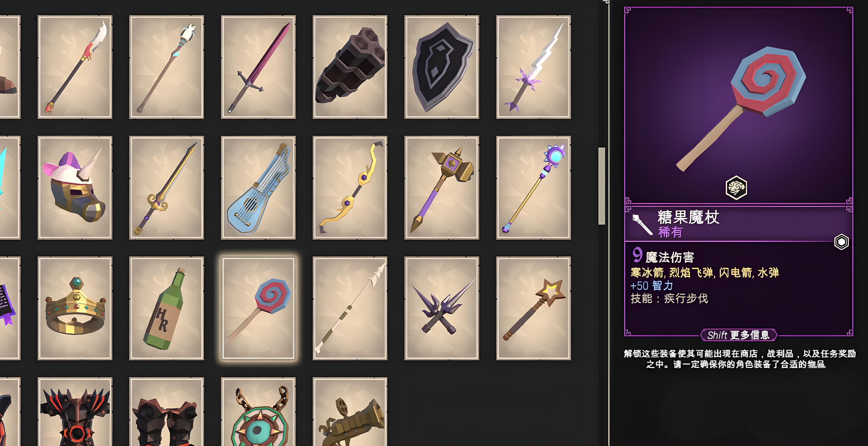Click the inventory list scrollbar handle

tap(601, 186)
